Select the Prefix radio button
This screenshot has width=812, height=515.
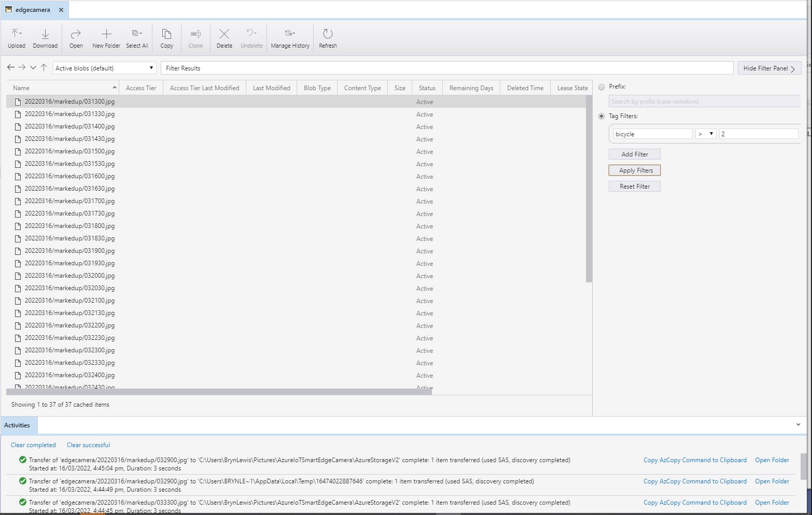[601, 87]
